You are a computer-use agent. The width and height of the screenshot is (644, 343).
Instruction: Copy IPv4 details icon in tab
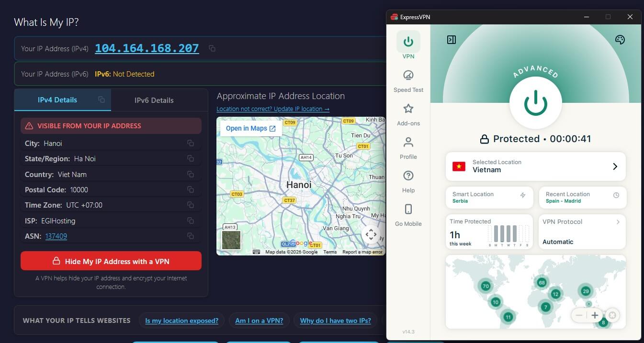click(x=102, y=100)
